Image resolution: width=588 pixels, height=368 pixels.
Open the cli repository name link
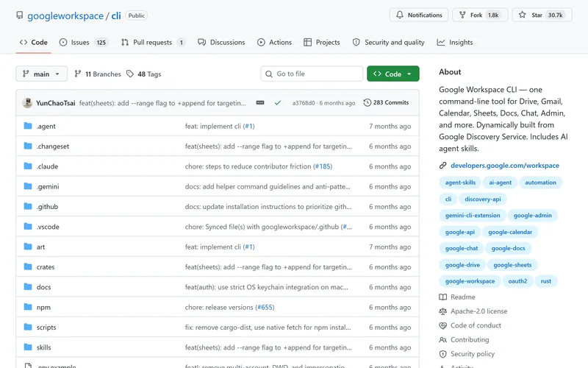(x=116, y=15)
